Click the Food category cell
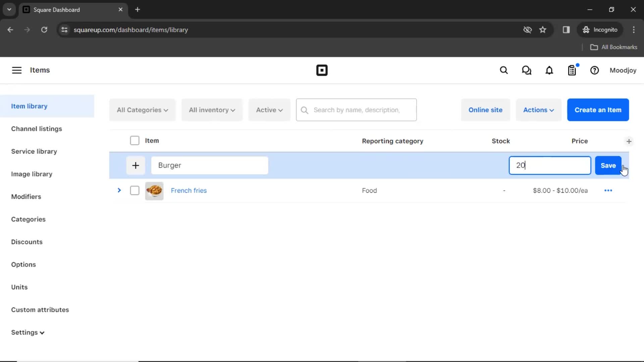 tap(369, 190)
